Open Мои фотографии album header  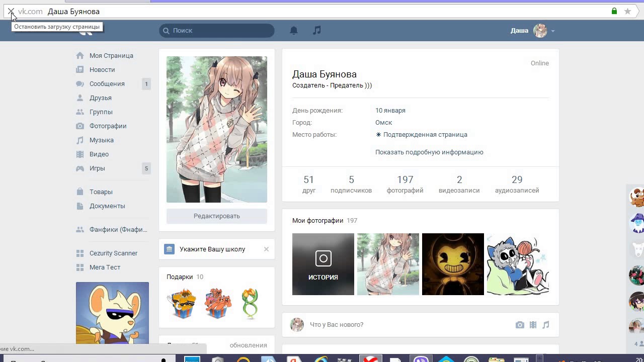317,220
